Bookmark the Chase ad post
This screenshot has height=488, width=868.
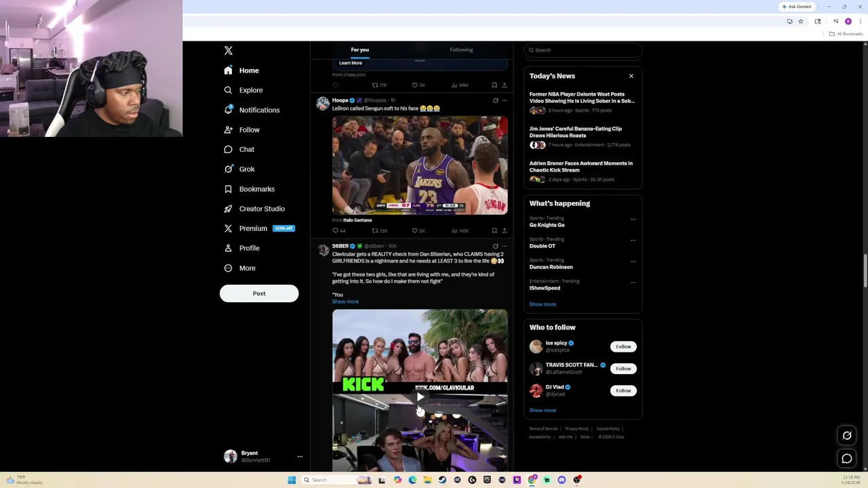click(494, 85)
